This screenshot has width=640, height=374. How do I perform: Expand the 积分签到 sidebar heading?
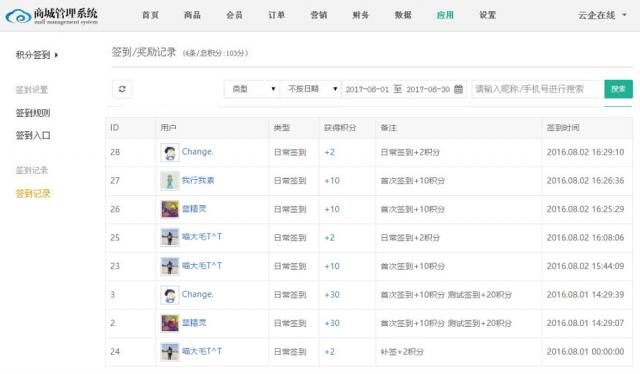point(37,55)
